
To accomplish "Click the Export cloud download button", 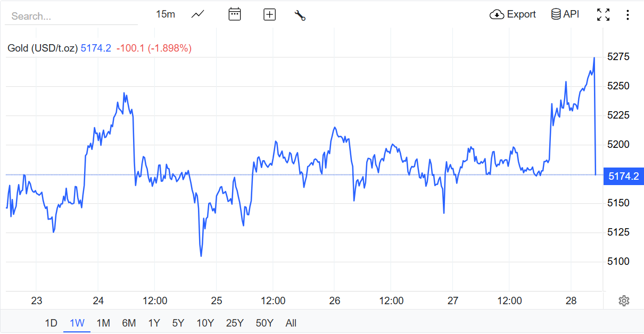I will [513, 14].
